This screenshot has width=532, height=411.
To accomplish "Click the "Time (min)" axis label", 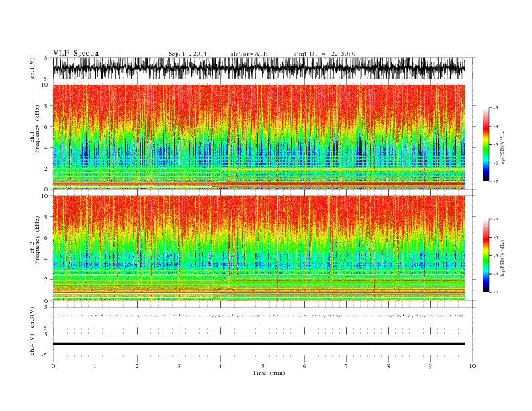I will [x=269, y=373].
